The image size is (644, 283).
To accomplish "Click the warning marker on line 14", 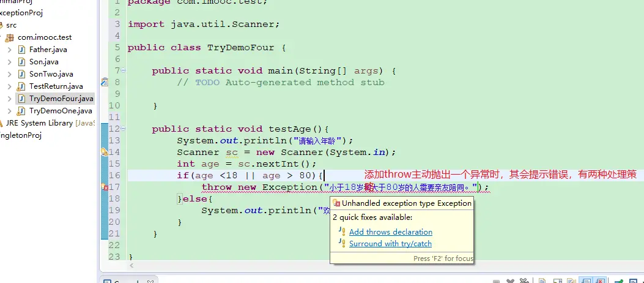I will (x=105, y=152).
